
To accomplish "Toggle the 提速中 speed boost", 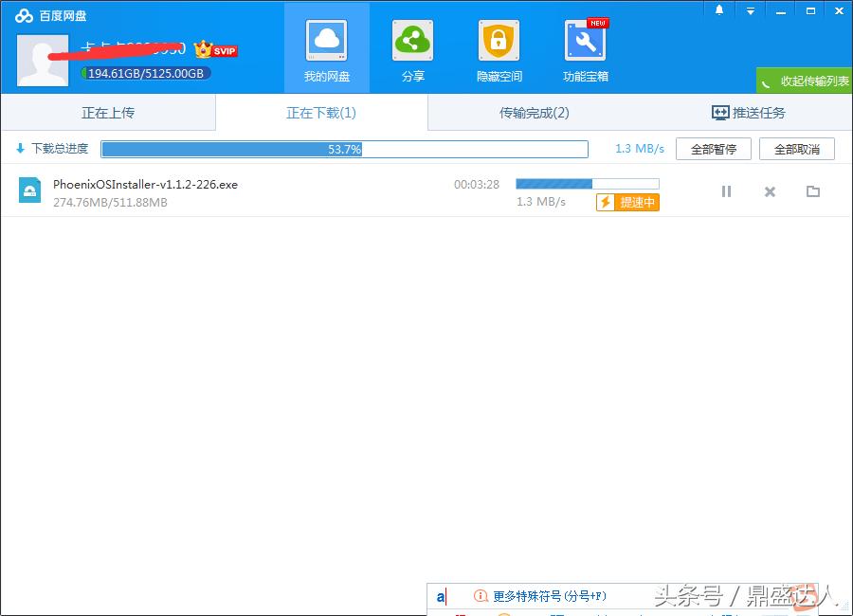I will point(627,202).
